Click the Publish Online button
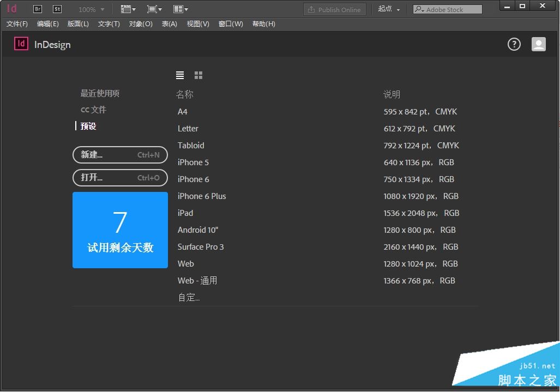The image size is (560, 392). 335,10
